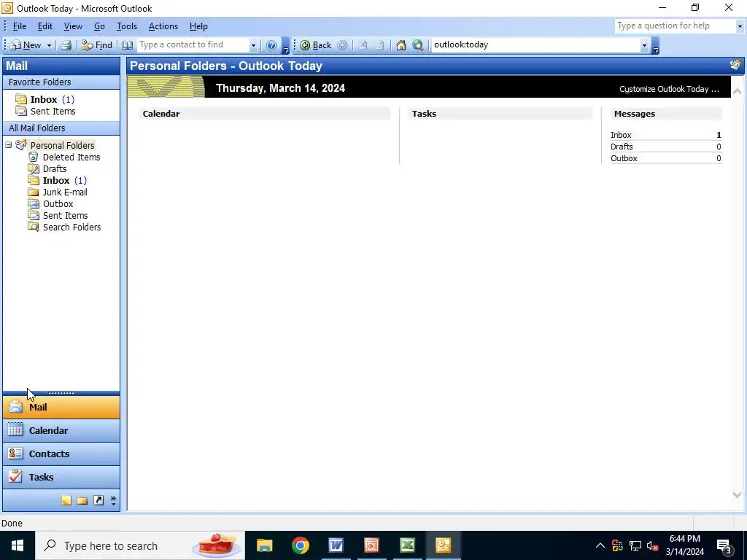Click the outlook:today address field
The width and height of the screenshot is (747, 560).
(x=535, y=44)
